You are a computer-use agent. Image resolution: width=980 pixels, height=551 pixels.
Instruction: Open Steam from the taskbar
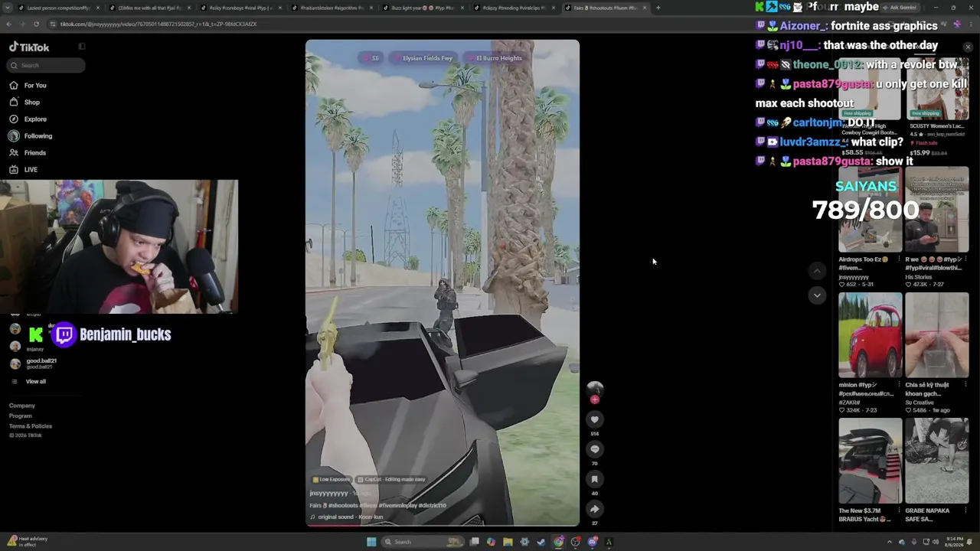(541, 542)
